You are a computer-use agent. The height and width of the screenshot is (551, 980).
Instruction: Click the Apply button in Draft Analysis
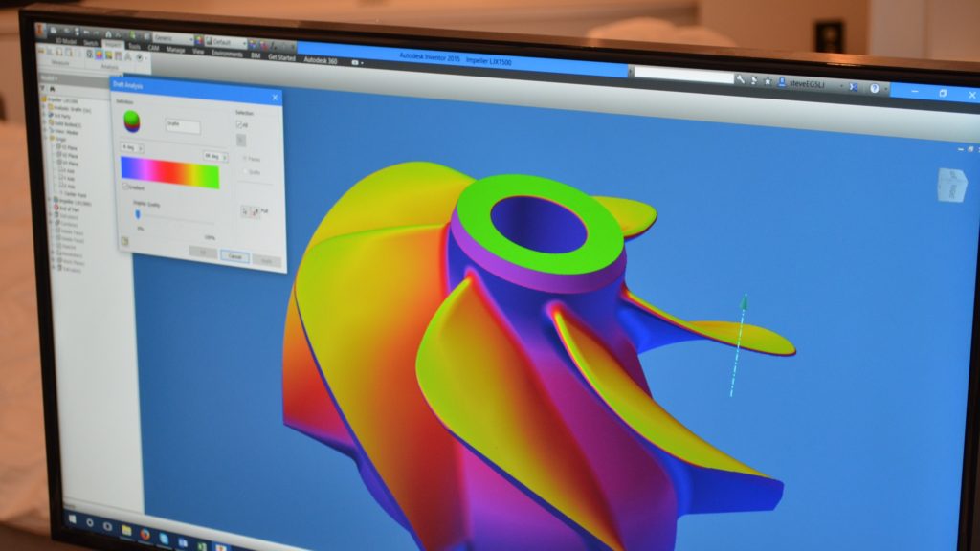coord(267,260)
